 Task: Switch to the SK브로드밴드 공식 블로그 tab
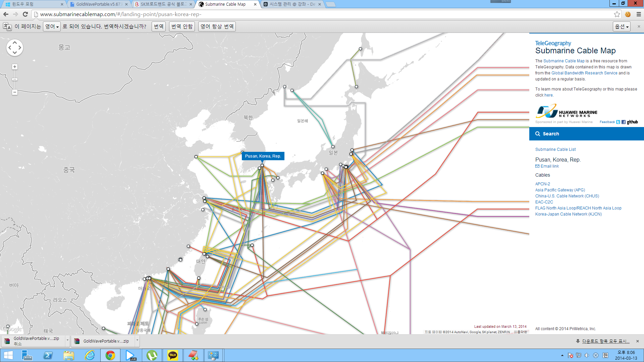point(162,4)
